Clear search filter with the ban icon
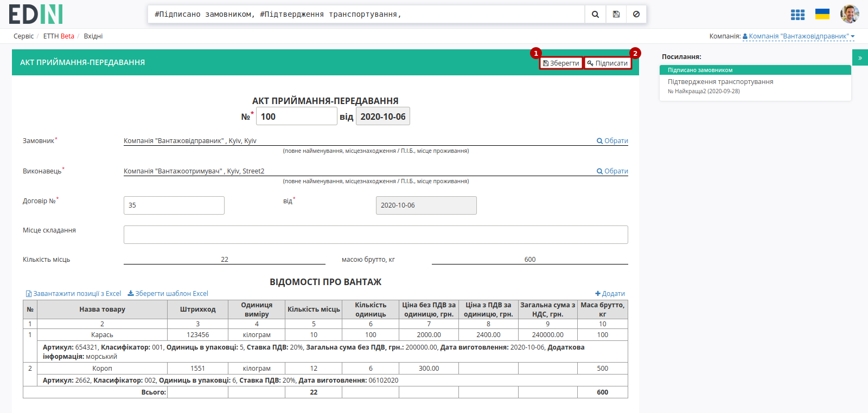The height and width of the screenshot is (413, 868). 636,14
